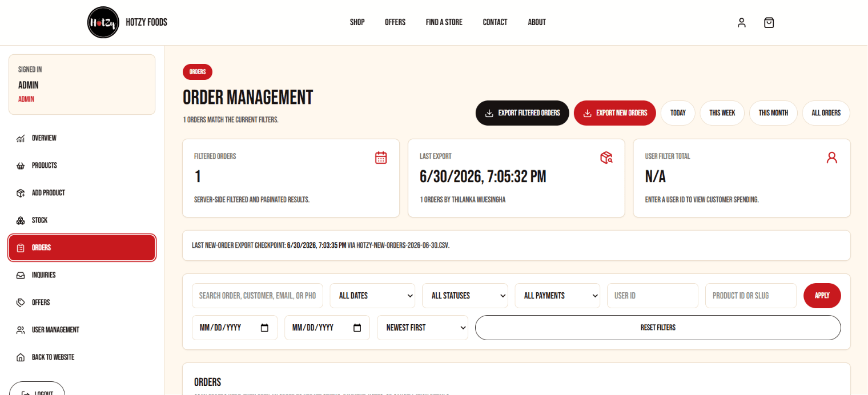Filter orders by This Month

[773, 113]
